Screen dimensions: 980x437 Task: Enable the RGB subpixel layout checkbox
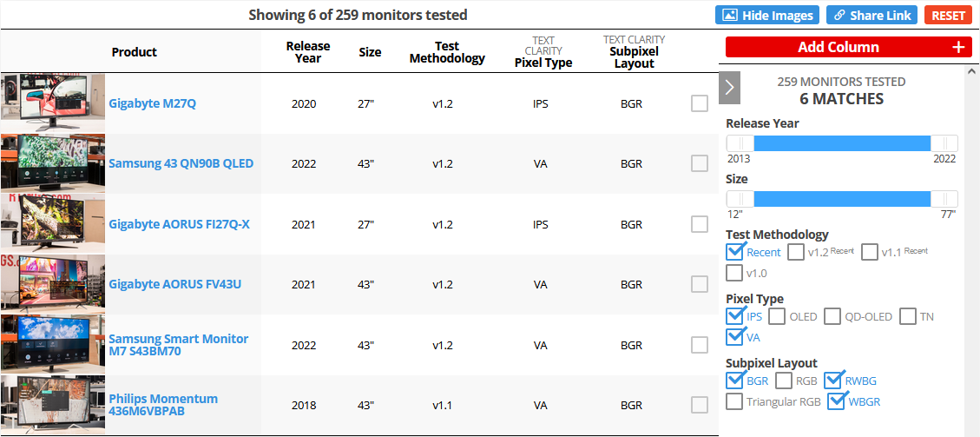coord(784,381)
